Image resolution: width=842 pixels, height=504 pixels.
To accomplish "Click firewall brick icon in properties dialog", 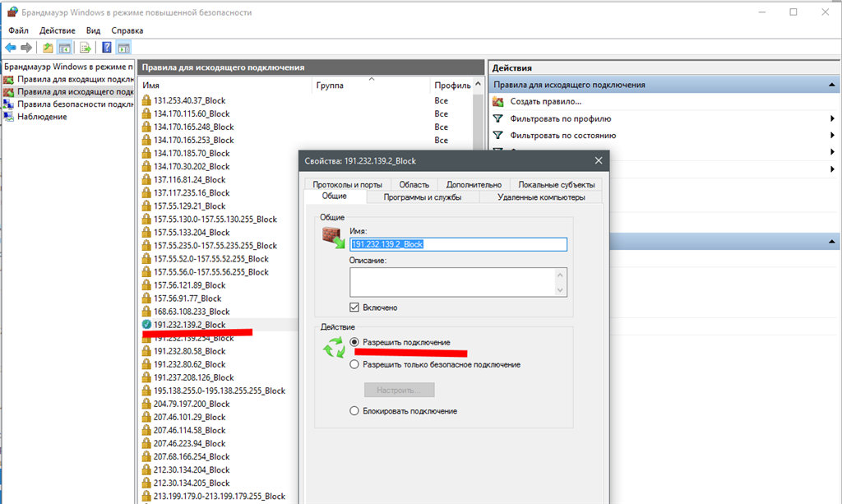I will pos(334,238).
